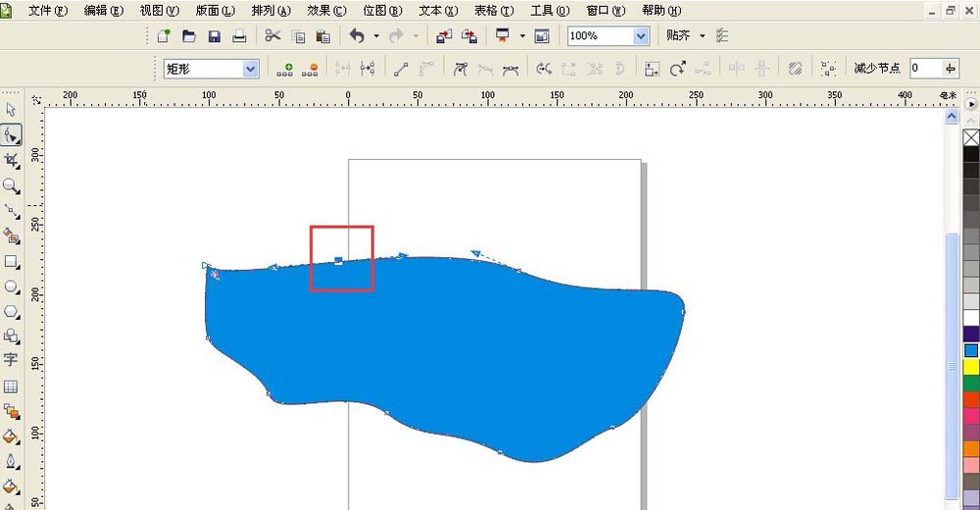Click the reduce nodes value field

[925, 69]
